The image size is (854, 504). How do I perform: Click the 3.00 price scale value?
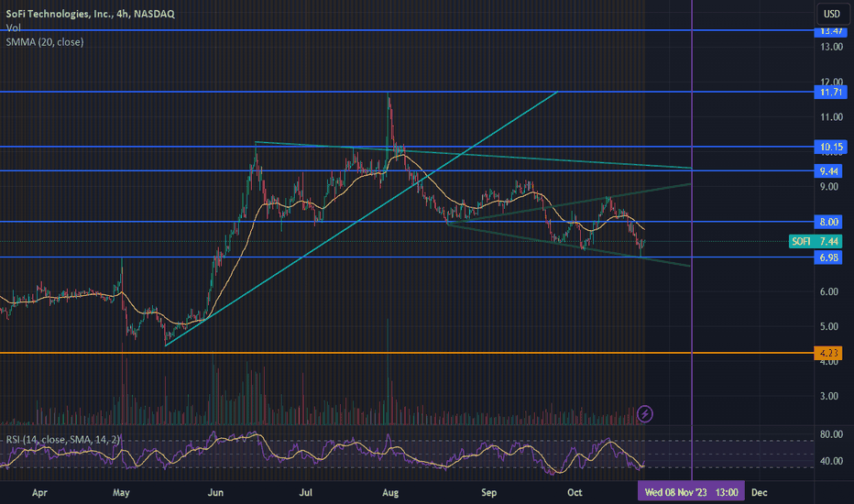[x=831, y=396]
